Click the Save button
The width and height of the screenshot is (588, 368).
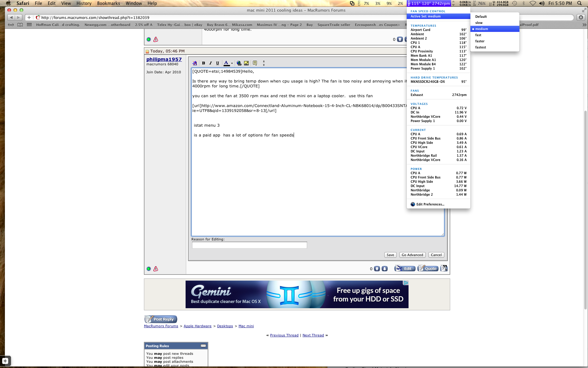(x=390, y=255)
